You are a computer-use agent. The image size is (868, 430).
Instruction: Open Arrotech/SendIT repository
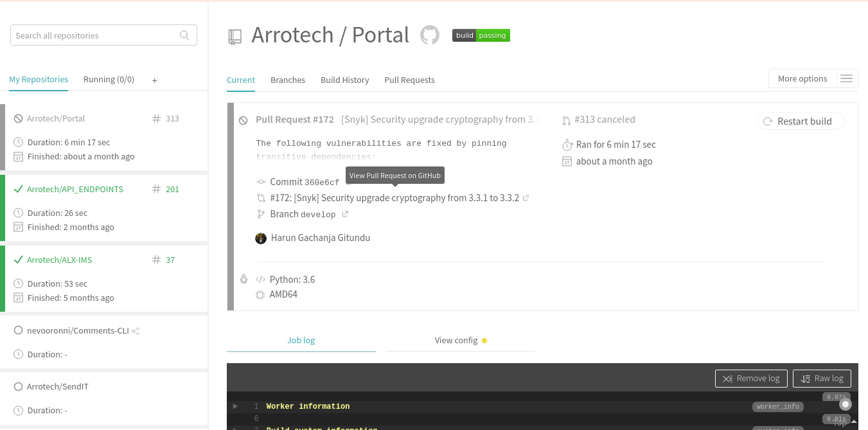point(58,386)
